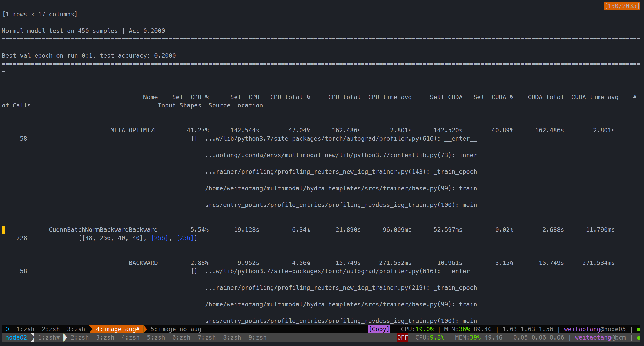Click the Self CPU % column header
Viewport: 644px width, 346px height.
coord(190,97)
